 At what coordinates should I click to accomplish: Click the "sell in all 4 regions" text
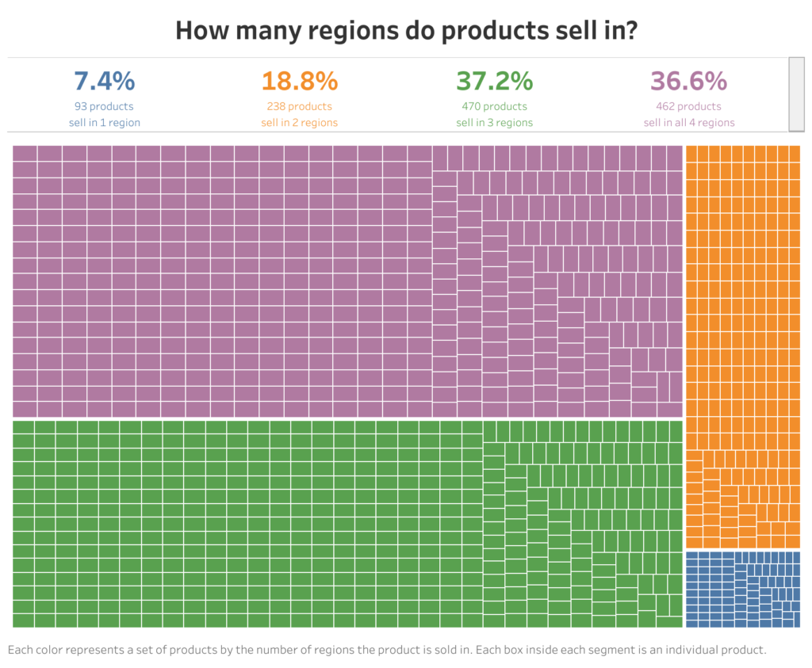(x=688, y=123)
